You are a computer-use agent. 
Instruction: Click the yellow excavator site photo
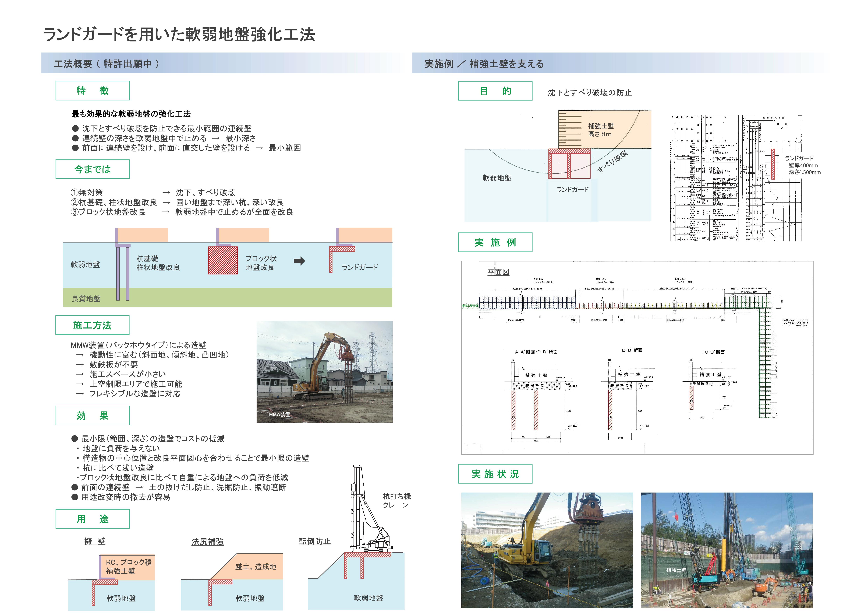pyautogui.click(x=547, y=550)
